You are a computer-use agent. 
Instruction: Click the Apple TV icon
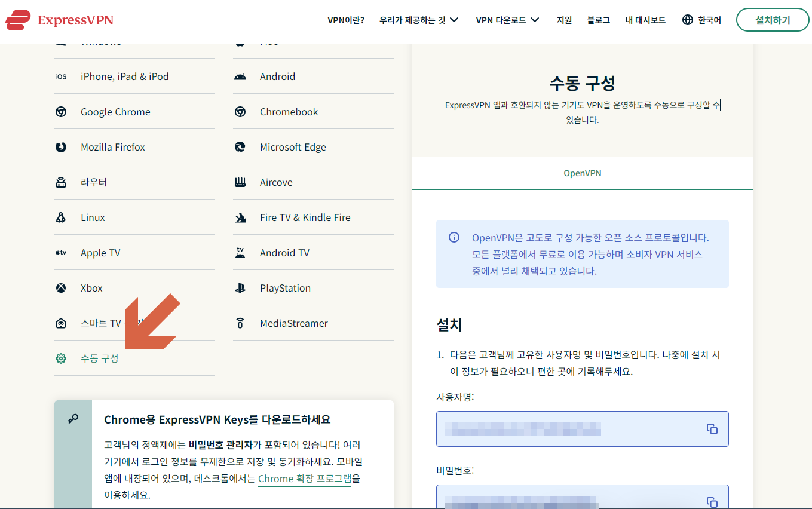click(x=61, y=253)
